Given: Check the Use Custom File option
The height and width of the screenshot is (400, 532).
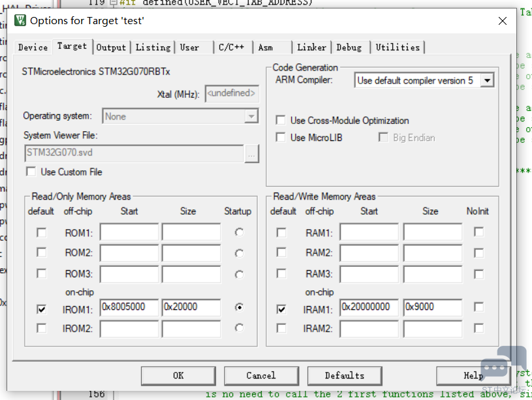Looking at the screenshot, I should (31, 172).
